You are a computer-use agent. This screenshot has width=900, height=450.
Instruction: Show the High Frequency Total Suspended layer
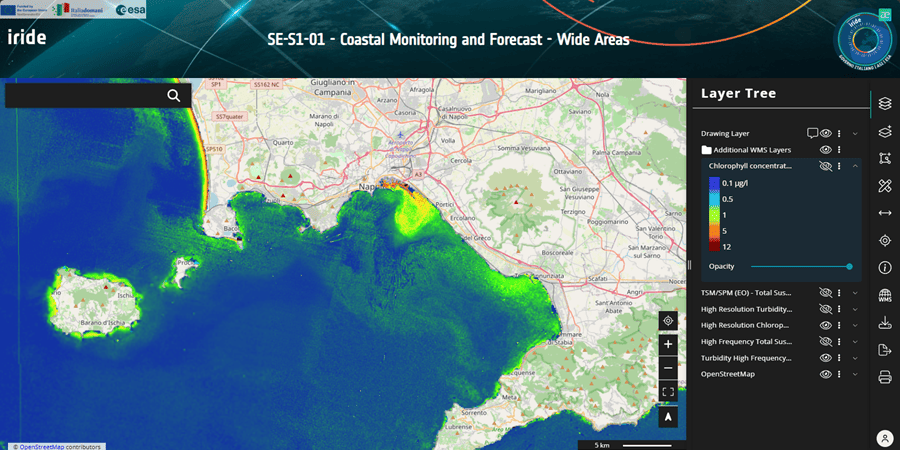825,342
